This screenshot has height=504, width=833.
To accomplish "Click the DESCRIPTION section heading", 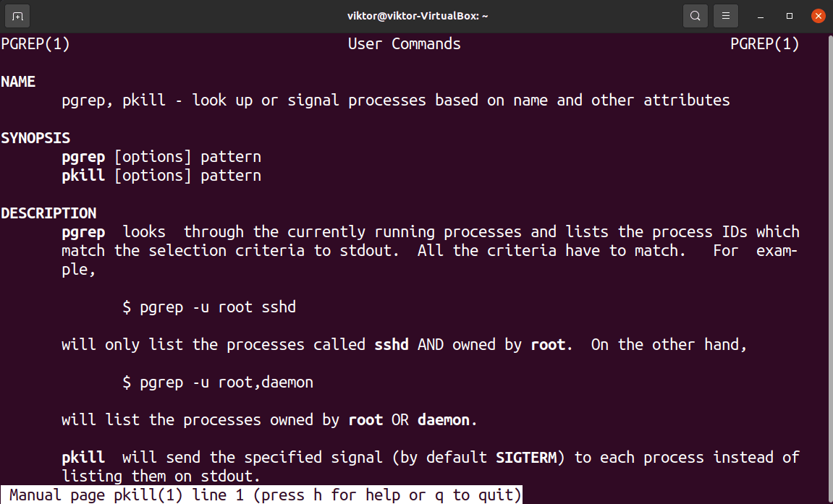I will [x=48, y=213].
